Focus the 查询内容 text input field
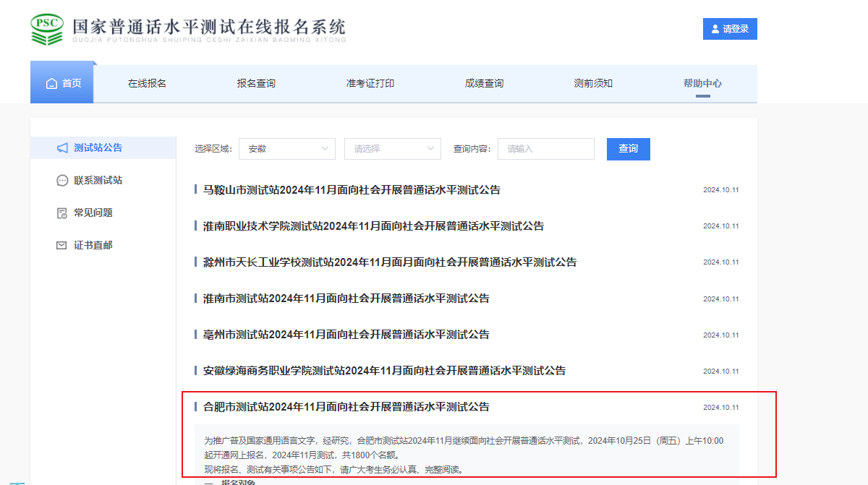The width and height of the screenshot is (868, 485). pos(545,149)
